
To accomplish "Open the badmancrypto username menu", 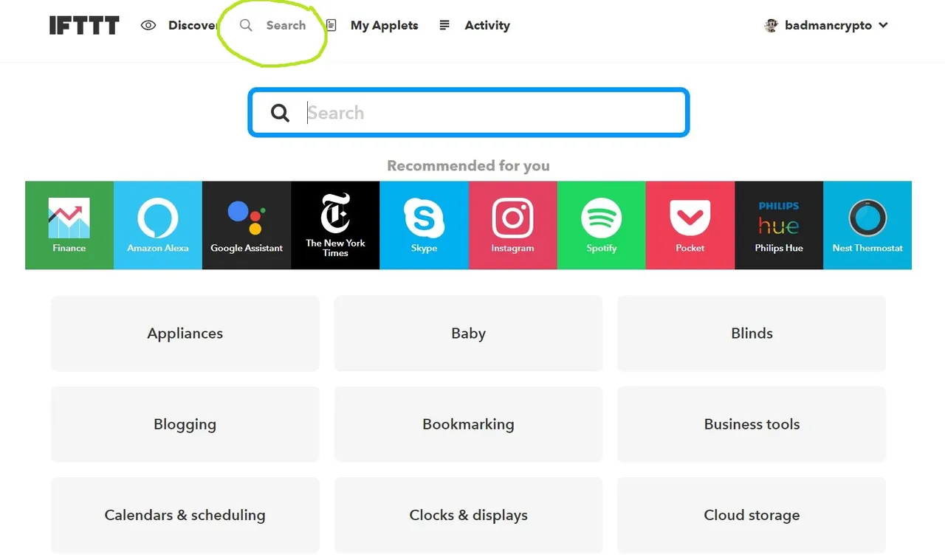I will pos(828,25).
